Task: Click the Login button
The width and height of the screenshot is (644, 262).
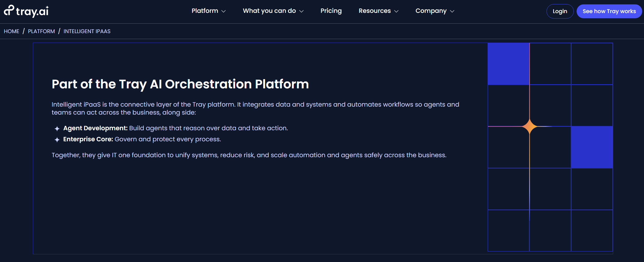Action: [x=560, y=11]
